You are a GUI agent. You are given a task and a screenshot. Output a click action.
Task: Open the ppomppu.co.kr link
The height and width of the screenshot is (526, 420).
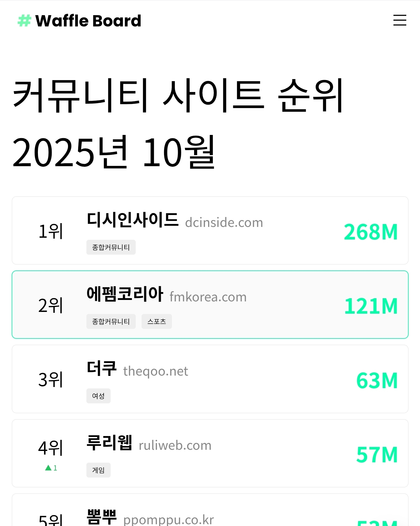(168, 520)
